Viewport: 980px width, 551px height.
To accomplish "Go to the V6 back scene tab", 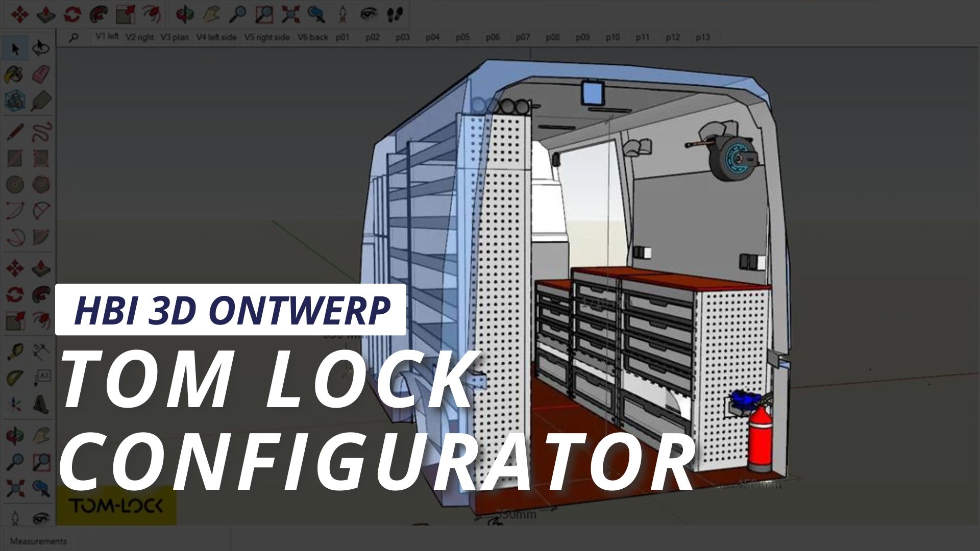I will click(x=313, y=37).
